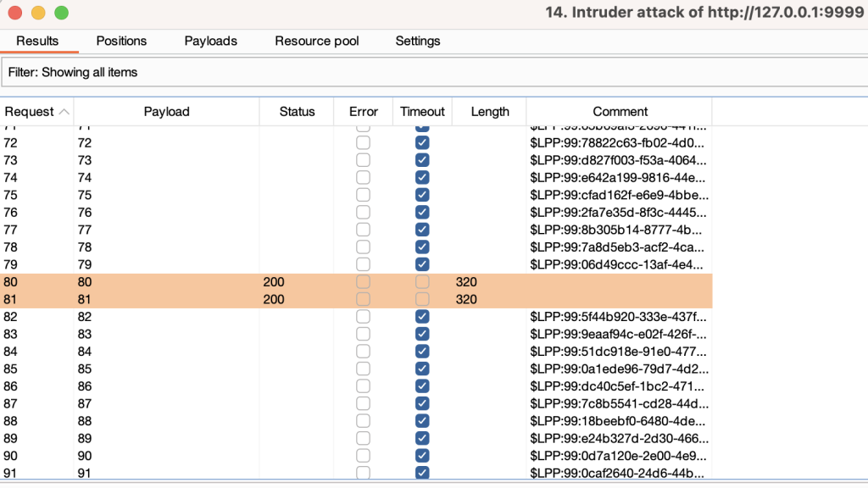Toggle Error checkbox for request 80

click(x=363, y=282)
